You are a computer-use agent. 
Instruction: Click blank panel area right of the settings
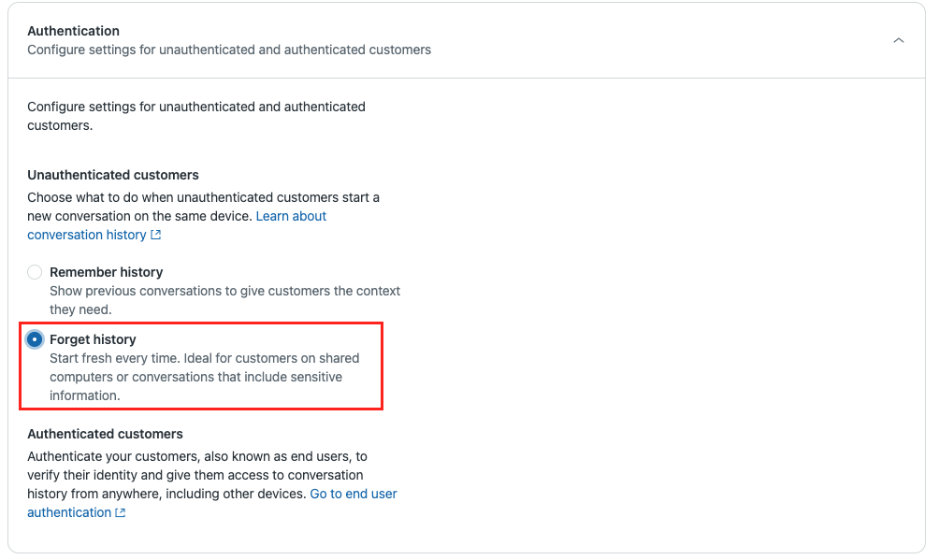pyautogui.click(x=655, y=309)
